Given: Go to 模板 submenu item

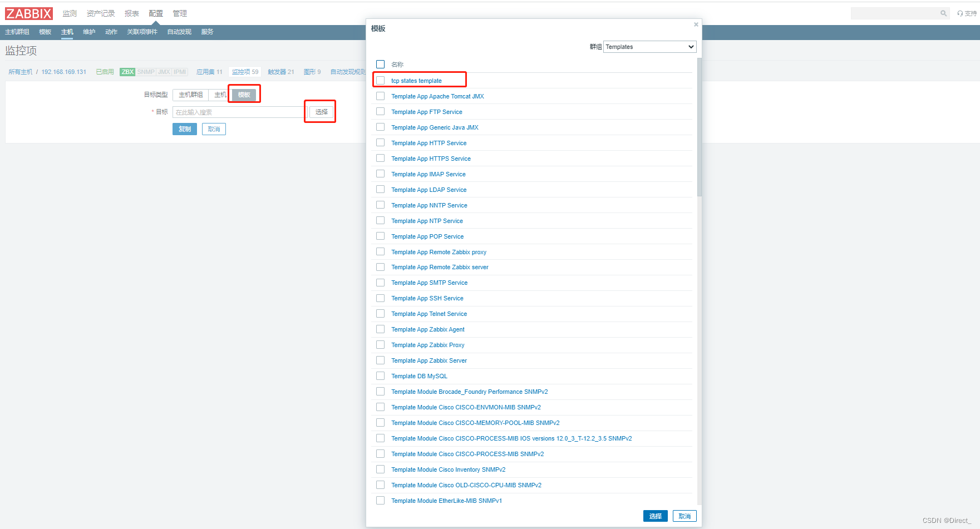Looking at the screenshot, I should [45, 32].
